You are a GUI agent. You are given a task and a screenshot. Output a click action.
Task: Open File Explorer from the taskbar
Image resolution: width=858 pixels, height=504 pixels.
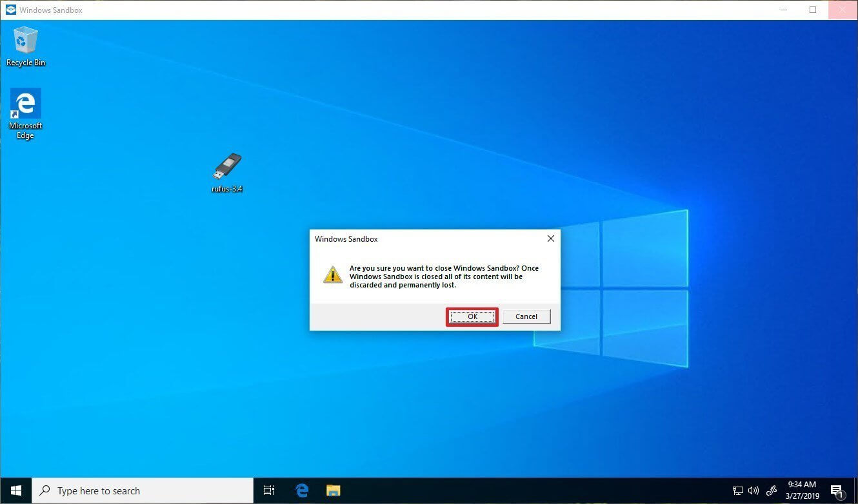333,490
